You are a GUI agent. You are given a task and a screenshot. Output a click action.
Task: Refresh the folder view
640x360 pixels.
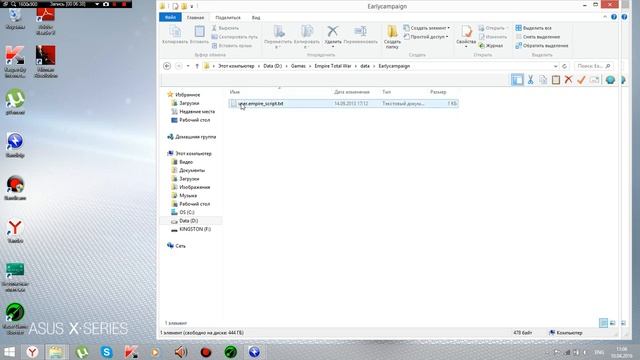pyautogui.click(x=564, y=66)
